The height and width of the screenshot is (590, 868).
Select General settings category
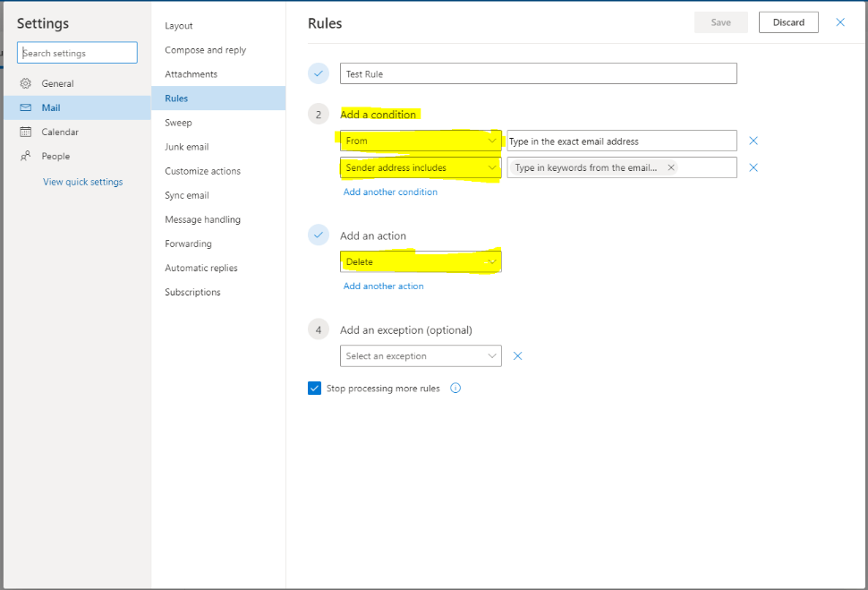coord(77,83)
